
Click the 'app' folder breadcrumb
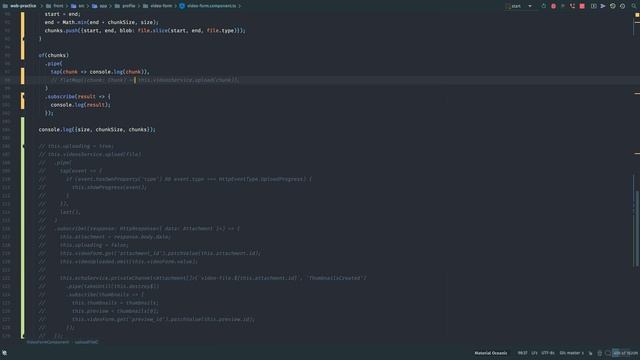103,6
